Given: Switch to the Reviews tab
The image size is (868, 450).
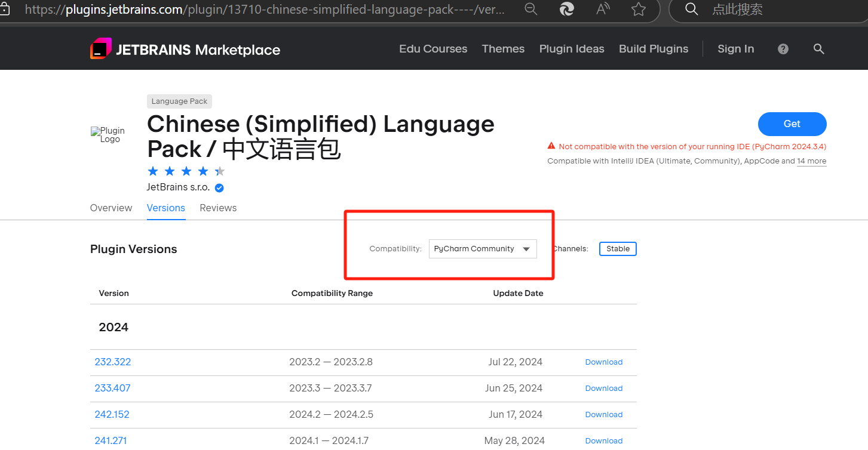Looking at the screenshot, I should (x=218, y=208).
